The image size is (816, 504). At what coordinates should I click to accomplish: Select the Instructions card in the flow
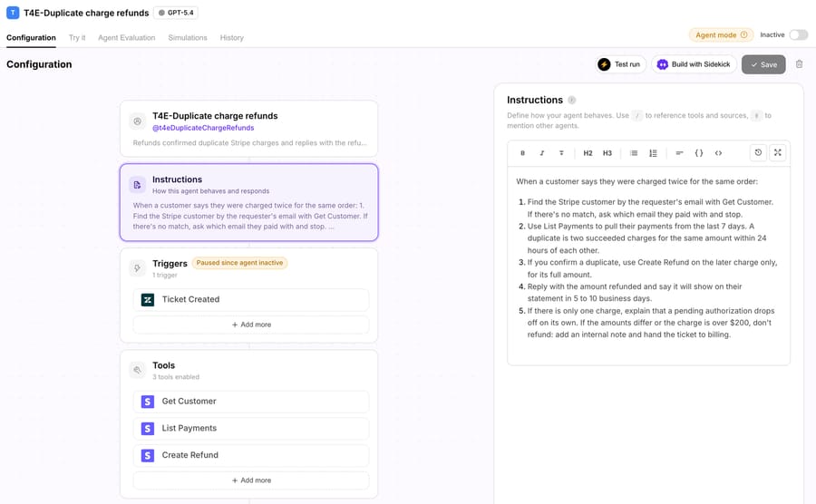coord(249,202)
